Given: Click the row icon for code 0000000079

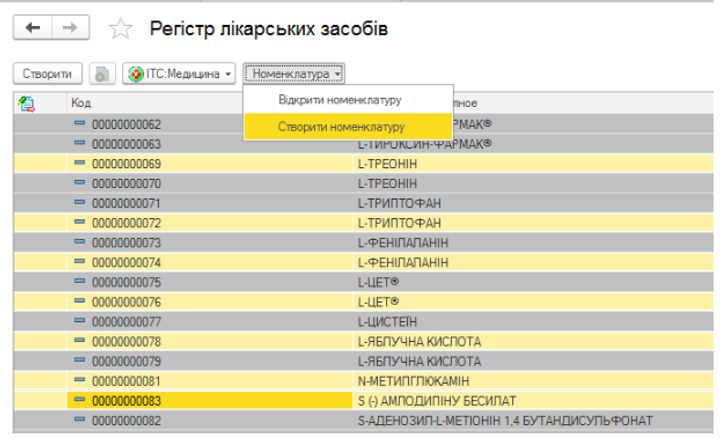Looking at the screenshot, I should coord(79,360).
